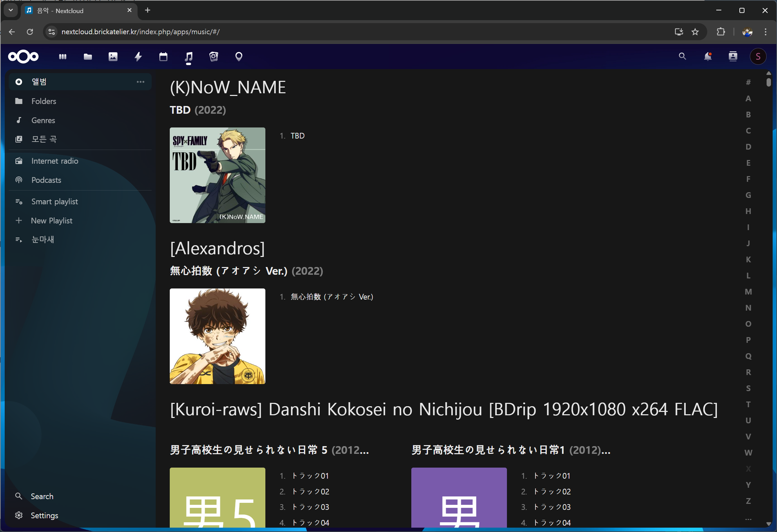Select Genres in the sidebar
Image resolution: width=777 pixels, height=532 pixels.
click(x=43, y=120)
